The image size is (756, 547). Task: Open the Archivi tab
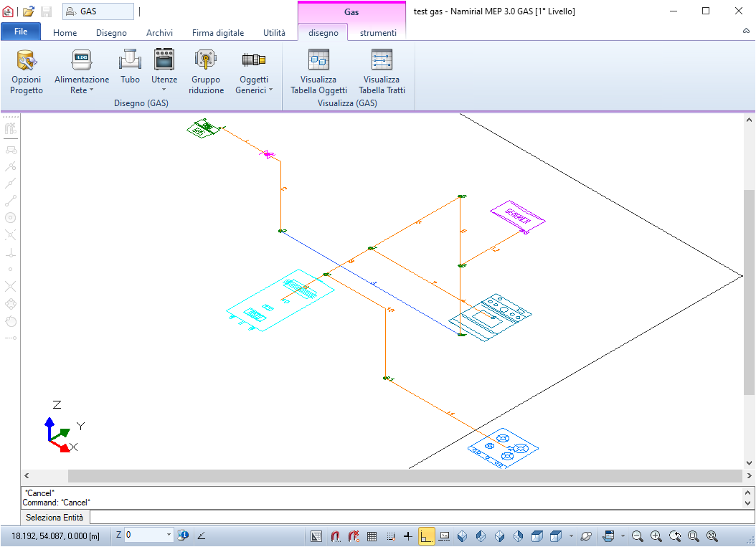(x=159, y=33)
